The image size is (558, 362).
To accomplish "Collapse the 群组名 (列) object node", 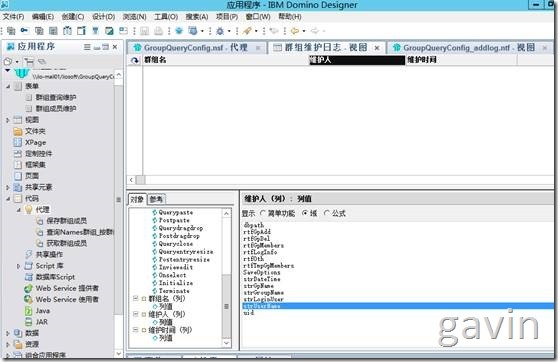I will click(x=135, y=298).
